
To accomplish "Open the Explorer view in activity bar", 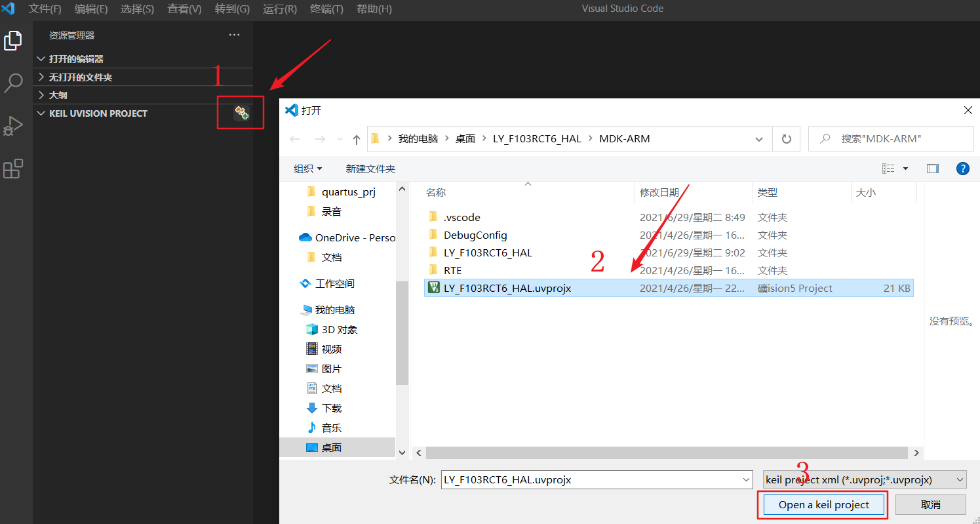I will coord(13,41).
